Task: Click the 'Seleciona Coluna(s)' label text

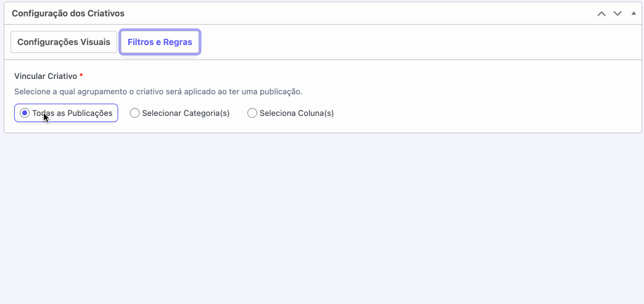Action: pos(297,113)
